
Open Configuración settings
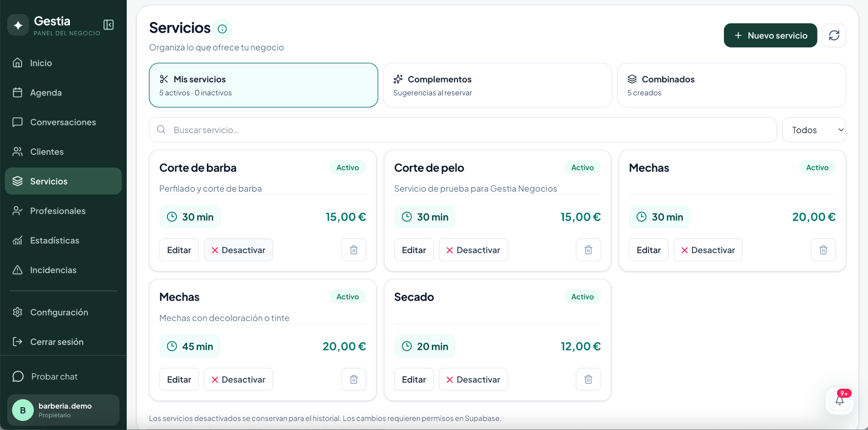point(63,312)
